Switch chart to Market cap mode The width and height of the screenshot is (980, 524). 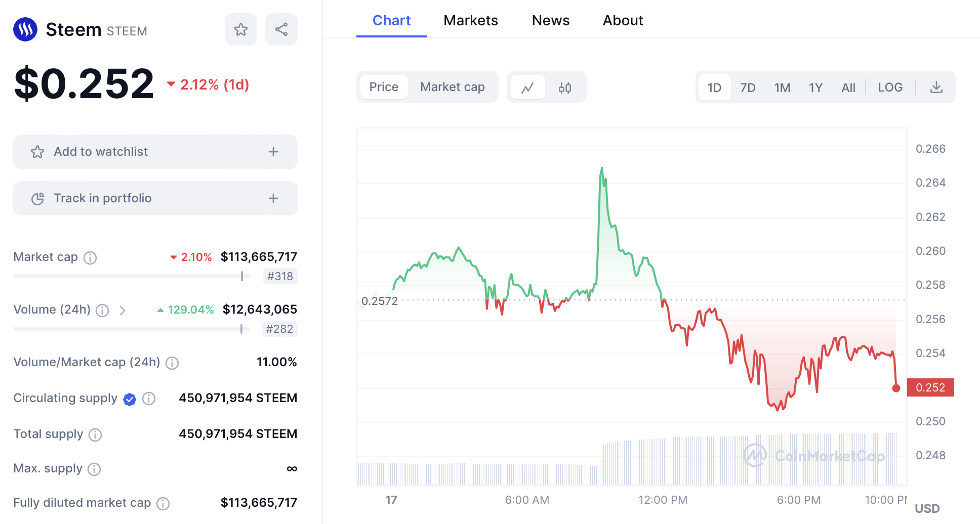click(x=452, y=87)
